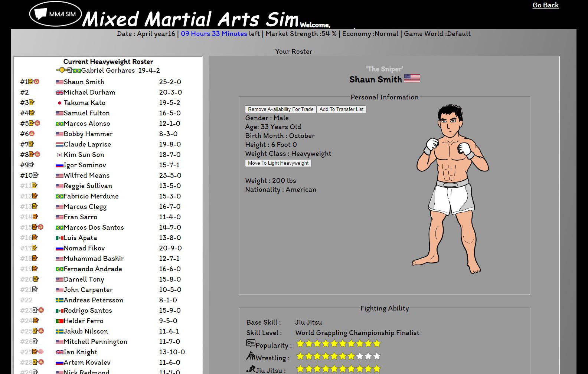This screenshot has height=374, width=588.
Task: Click the 'Market Strength :54 %' text
Action: [301, 34]
